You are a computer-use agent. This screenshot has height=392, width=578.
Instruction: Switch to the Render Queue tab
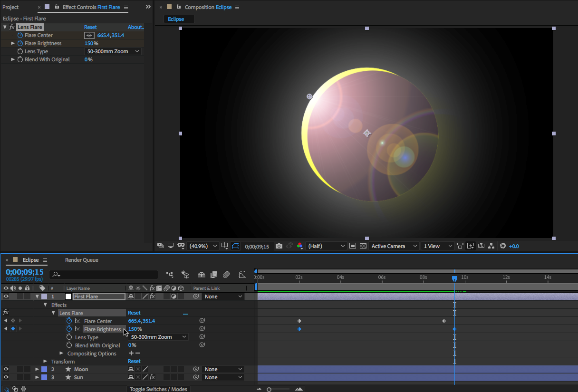[82, 260]
